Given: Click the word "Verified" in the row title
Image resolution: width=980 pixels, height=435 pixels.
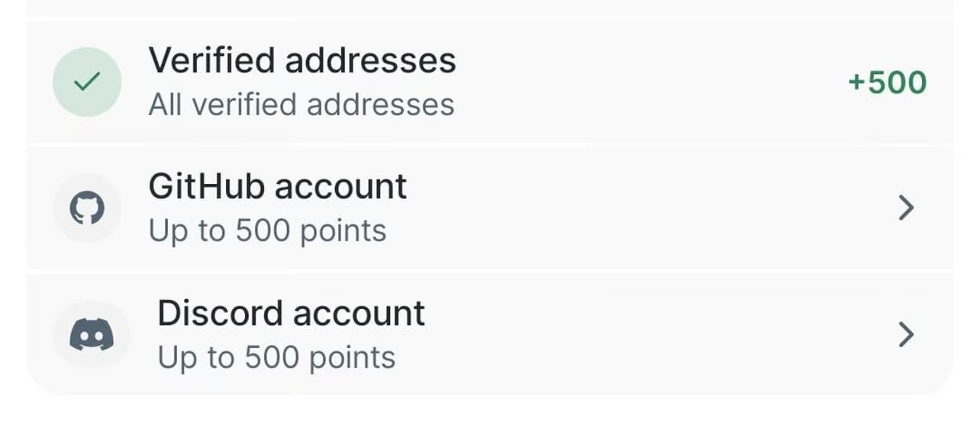Looking at the screenshot, I should (x=211, y=60).
